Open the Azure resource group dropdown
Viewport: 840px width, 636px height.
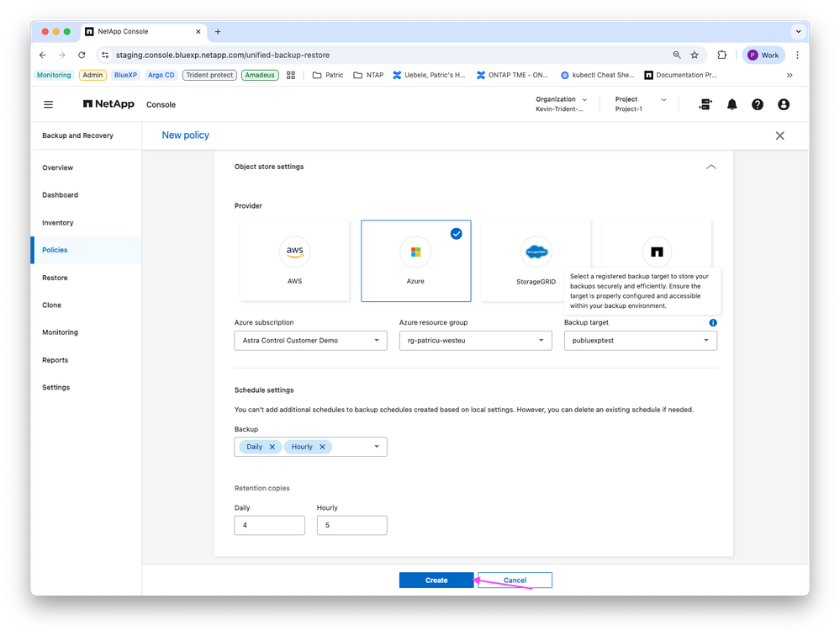pos(476,341)
